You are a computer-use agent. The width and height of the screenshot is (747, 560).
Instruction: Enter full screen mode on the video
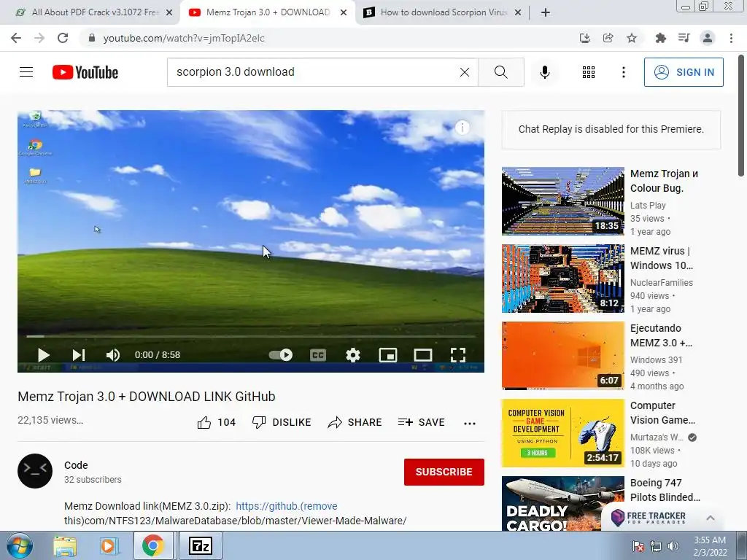click(x=458, y=355)
